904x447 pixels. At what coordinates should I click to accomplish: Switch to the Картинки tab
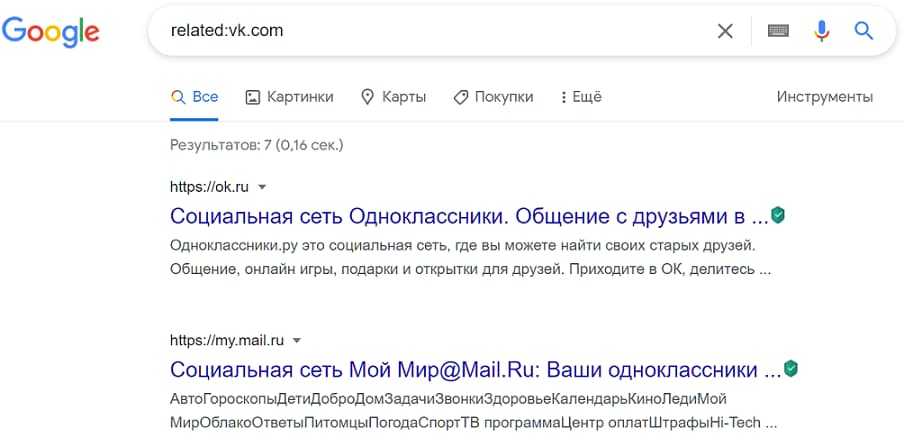(x=289, y=97)
